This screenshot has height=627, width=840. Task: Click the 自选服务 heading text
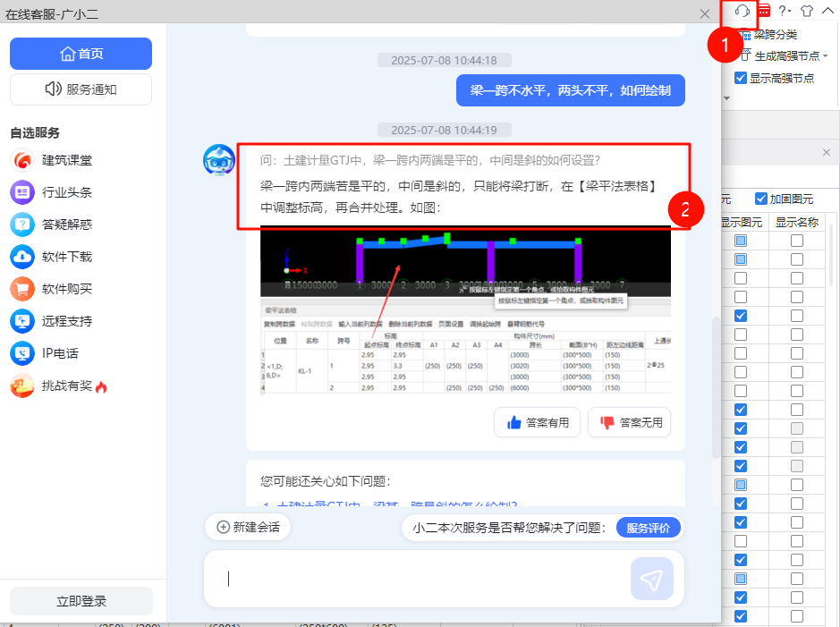pyautogui.click(x=35, y=132)
